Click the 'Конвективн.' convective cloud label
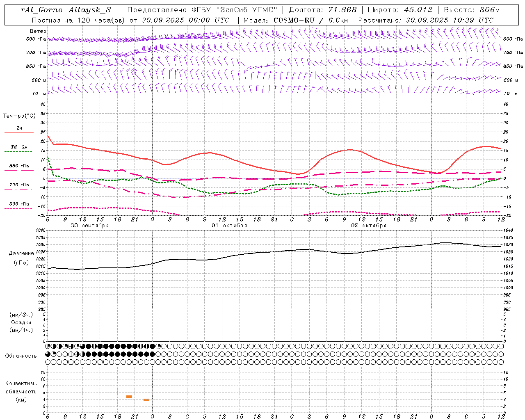The width and height of the screenshot is (525, 420). coord(21,383)
